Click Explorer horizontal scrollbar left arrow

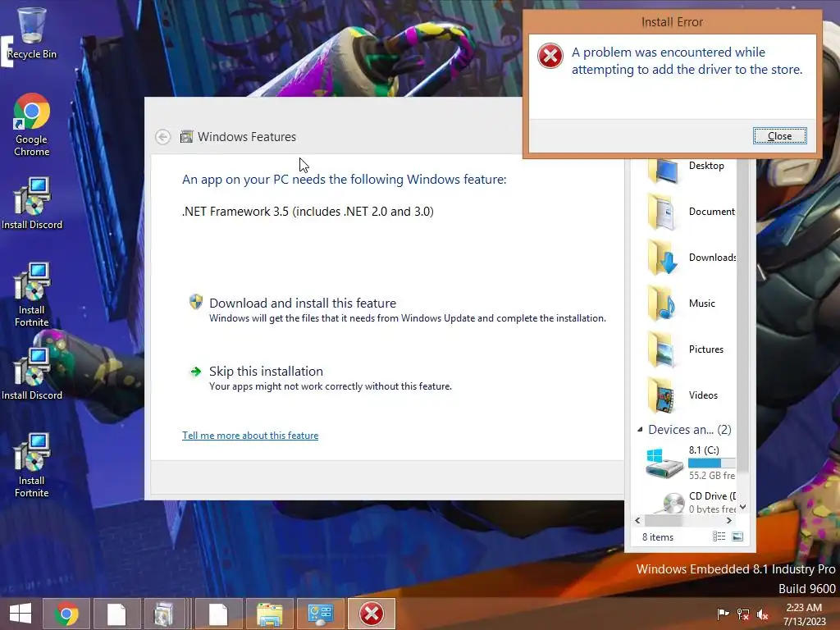[637, 520]
